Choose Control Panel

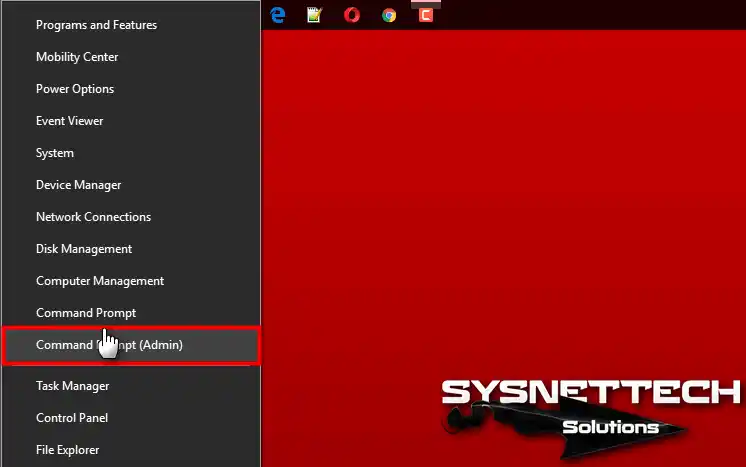131,418
